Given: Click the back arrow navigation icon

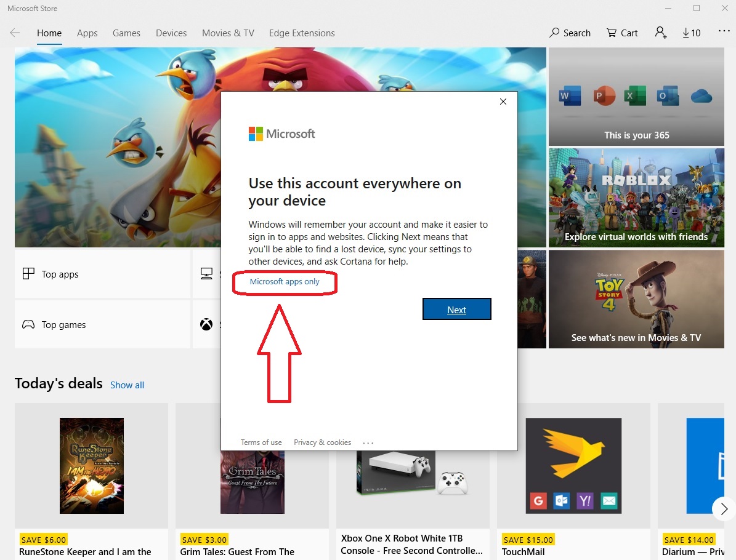Looking at the screenshot, I should (x=15, y=33).
